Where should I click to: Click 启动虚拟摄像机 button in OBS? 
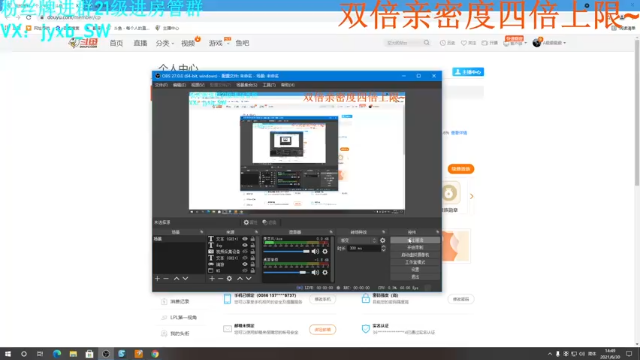point(415,255)
